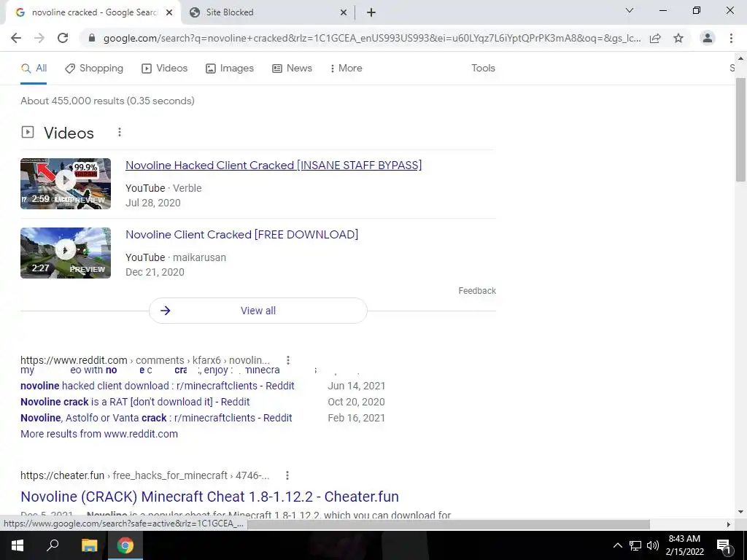Screen dimensions: 747x560
Task: Click the scroll down arrow on vertical scrollbar
Action: 740,513
